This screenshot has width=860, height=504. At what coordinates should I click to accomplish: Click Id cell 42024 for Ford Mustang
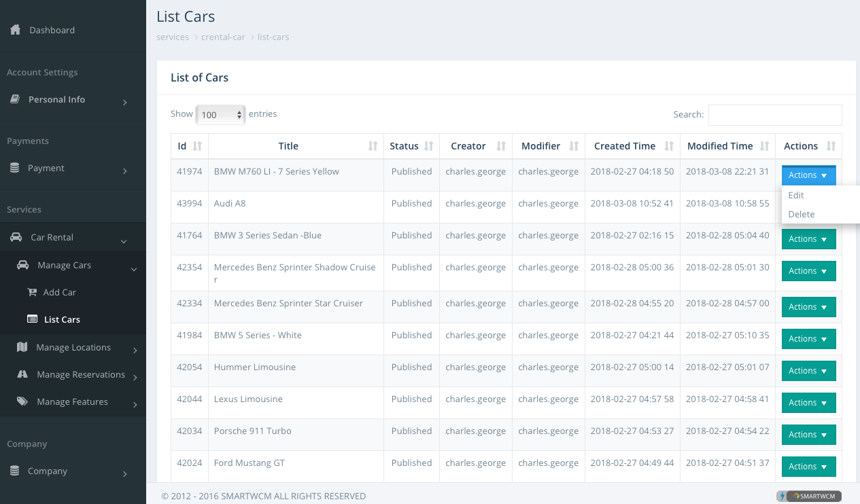click(x=190, y=467)
